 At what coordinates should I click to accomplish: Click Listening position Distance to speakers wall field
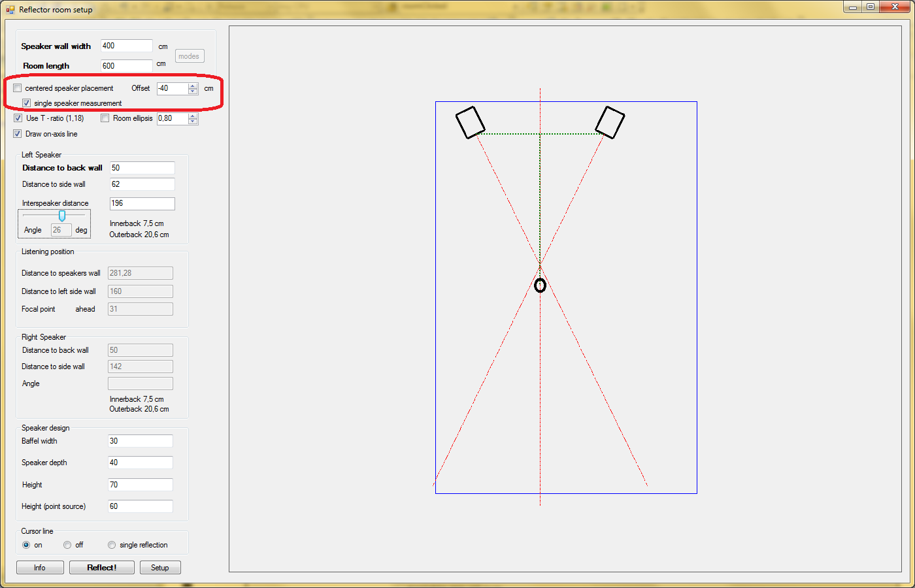[141, 273]
